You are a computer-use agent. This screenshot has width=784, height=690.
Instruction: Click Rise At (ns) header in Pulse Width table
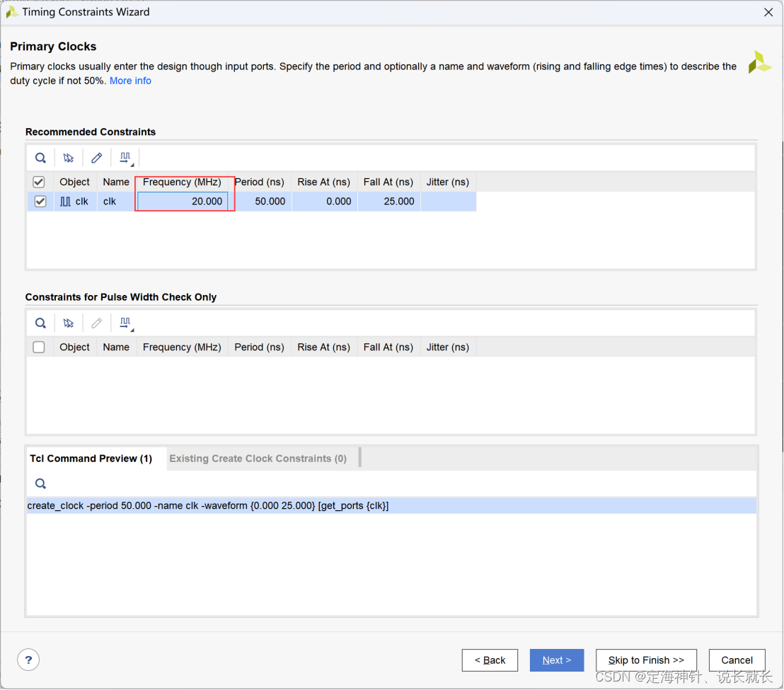[x=324, y=347]
